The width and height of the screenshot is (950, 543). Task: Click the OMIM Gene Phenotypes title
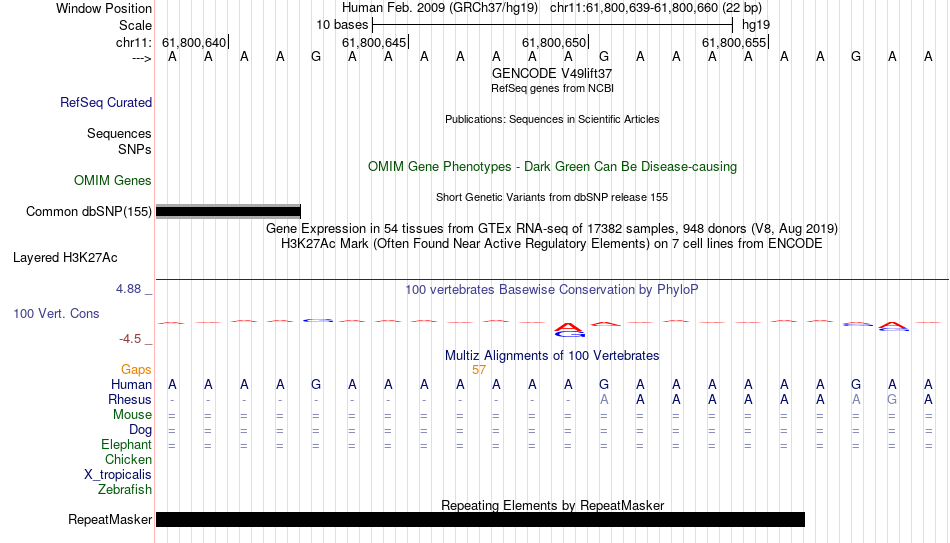(553, 167)
